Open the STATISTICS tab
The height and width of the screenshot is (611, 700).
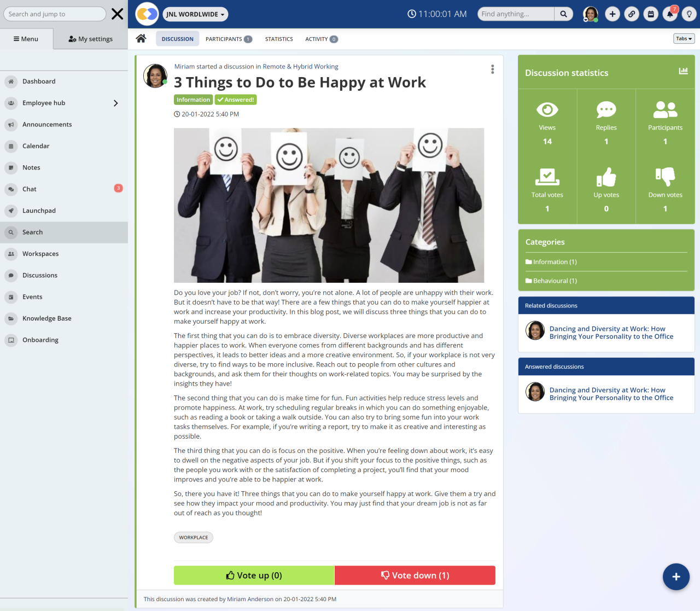tap(279, 38)
